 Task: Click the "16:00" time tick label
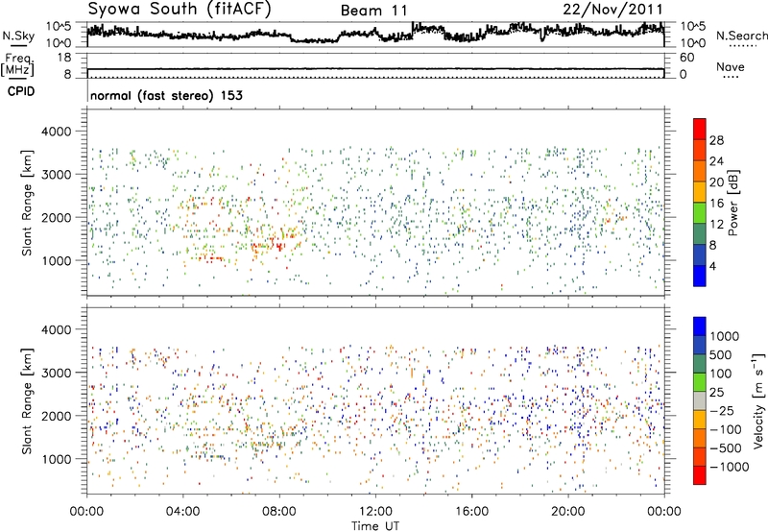(x=471, y=512)
